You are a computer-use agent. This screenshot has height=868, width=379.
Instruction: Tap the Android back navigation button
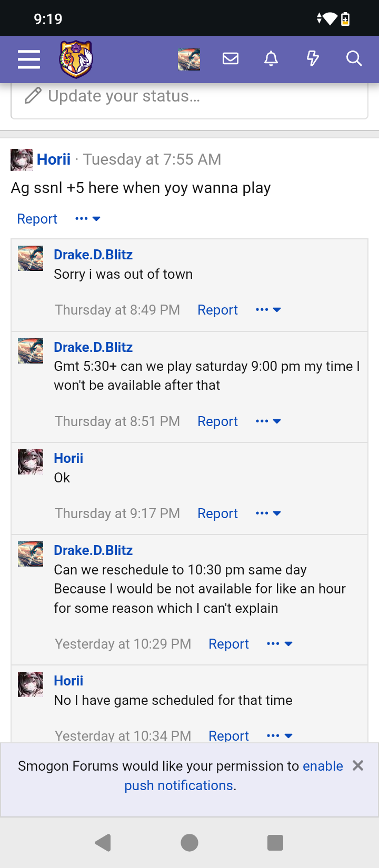[103, 843]
